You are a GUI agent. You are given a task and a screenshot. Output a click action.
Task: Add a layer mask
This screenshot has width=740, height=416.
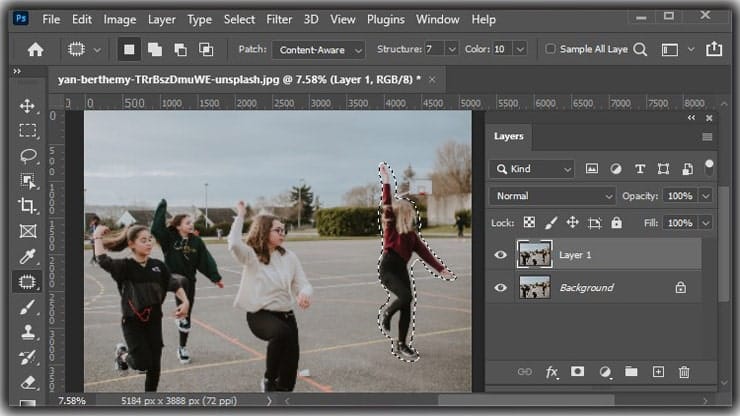577,372
